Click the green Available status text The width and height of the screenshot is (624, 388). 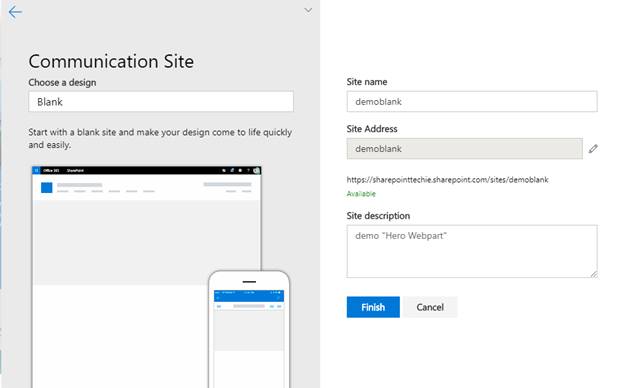[x=361, y=194]
